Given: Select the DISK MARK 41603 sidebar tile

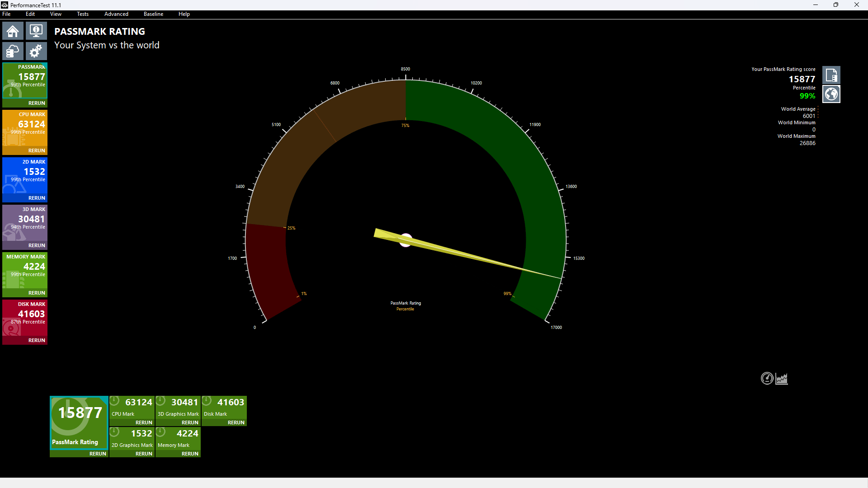Looking at the screenshot, I should coord(25,318).
